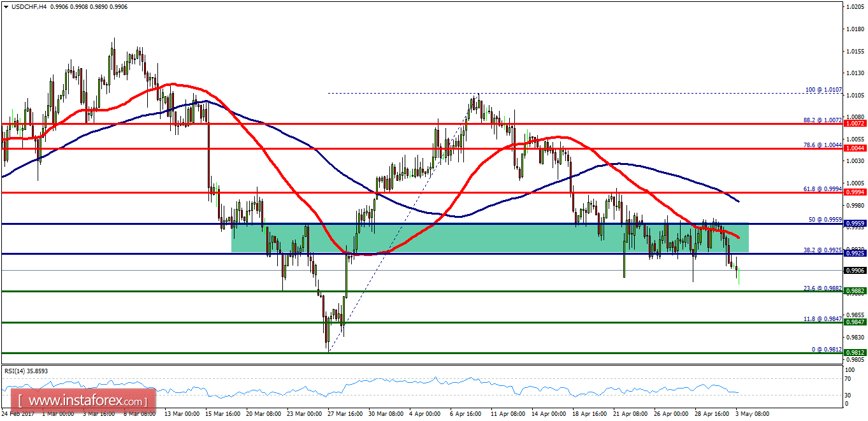
Task: Click the '3 May 08:00' date on time axis
Action: pos(753,413)
